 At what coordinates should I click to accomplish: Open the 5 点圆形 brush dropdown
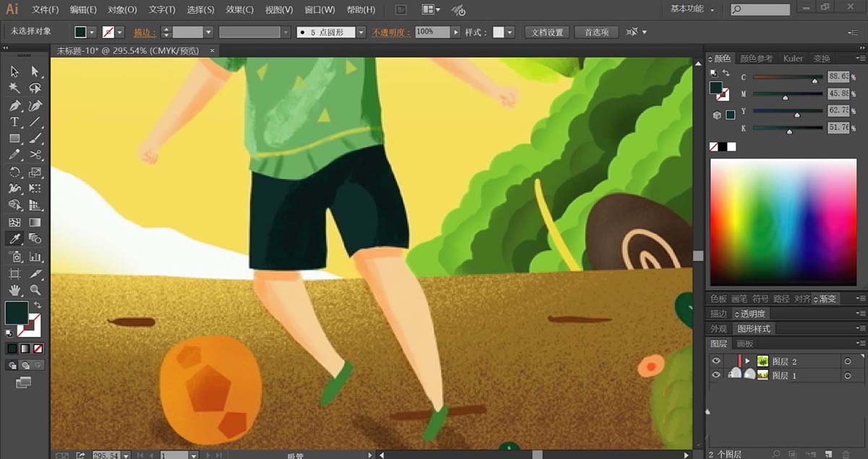pos(359,33)
